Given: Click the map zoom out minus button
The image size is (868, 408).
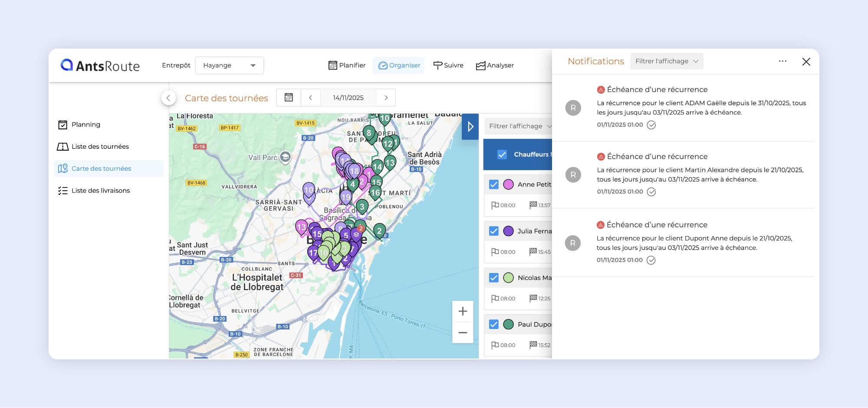Looking at the screenshot, I should click(463, 333).
